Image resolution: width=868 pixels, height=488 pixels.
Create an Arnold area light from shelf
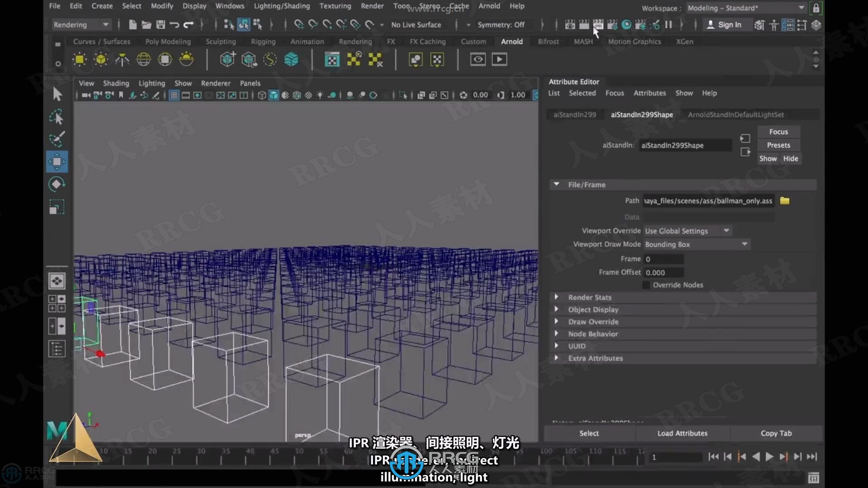[80, 60]
